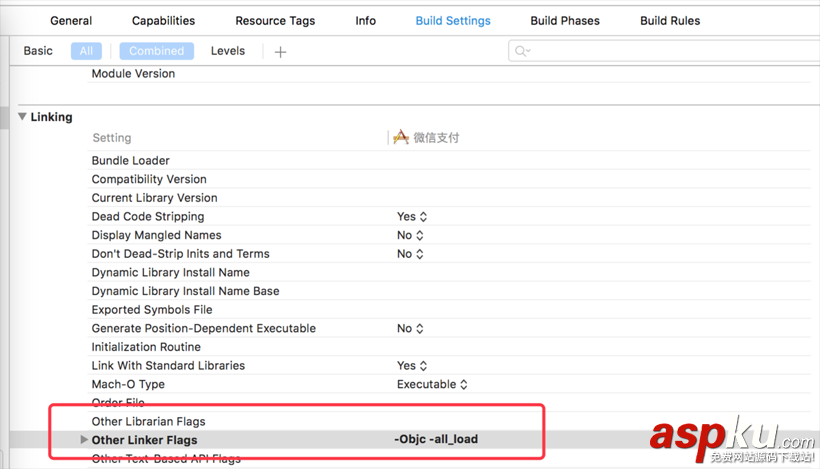Open the Dead Code Stripping Yes popup
This screenshot has height=469, width=820.
point(412,216)
